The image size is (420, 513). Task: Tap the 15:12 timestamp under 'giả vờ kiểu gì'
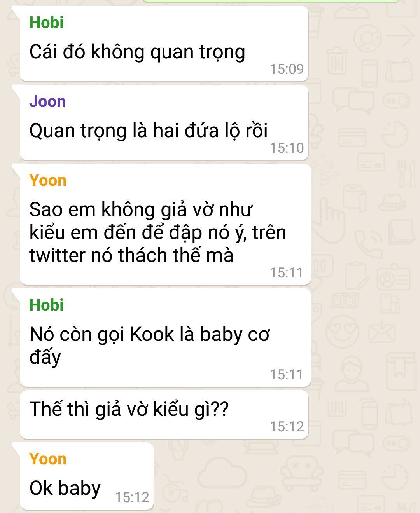tap(287, 426)
